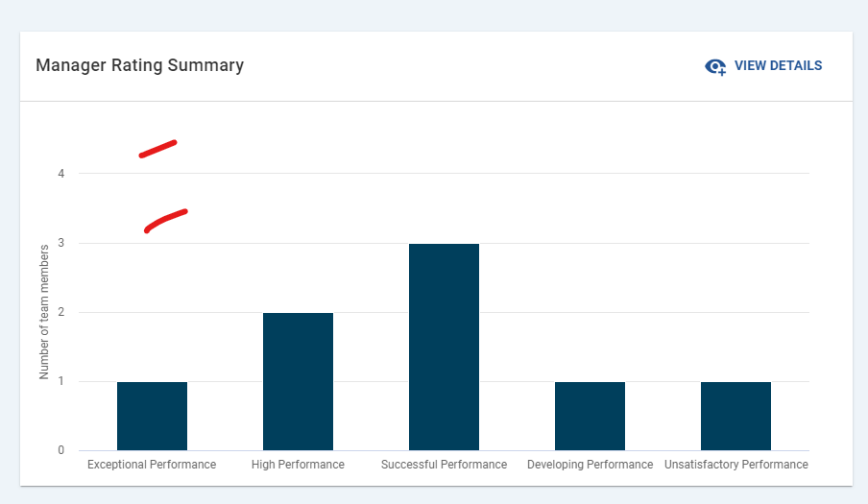Select the Developing Performance bar

tap(590, 416)
